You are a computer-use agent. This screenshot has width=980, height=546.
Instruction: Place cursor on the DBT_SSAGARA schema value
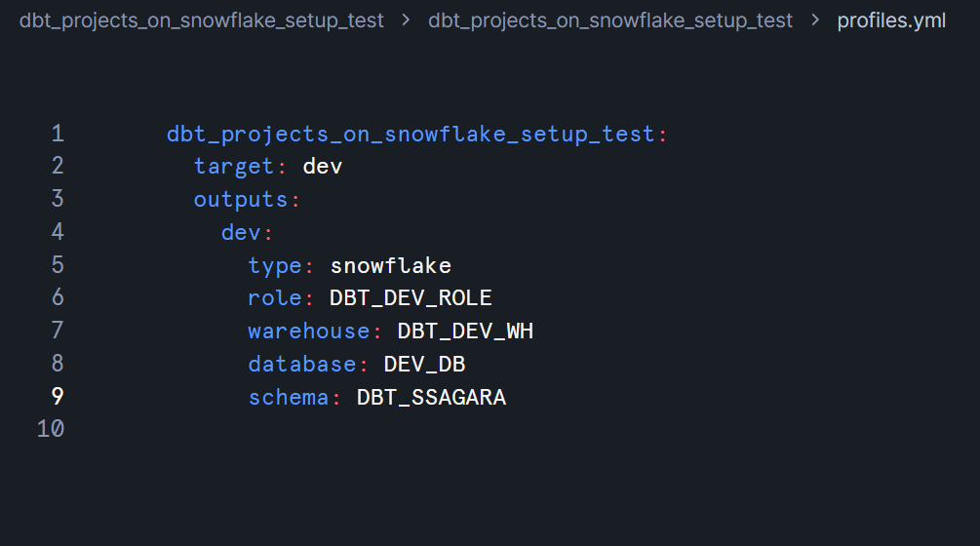click(x=431, y=398)
